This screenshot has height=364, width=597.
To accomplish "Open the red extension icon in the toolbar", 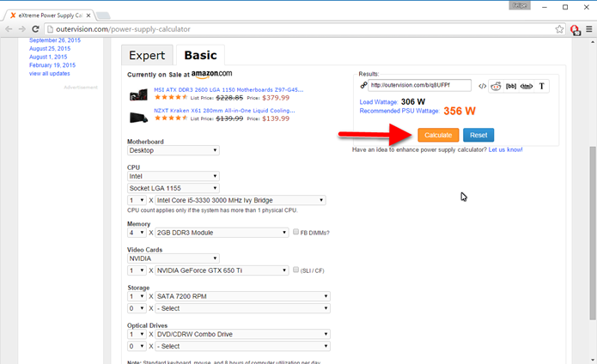I will pyautogui.click(x=575, y=30).
